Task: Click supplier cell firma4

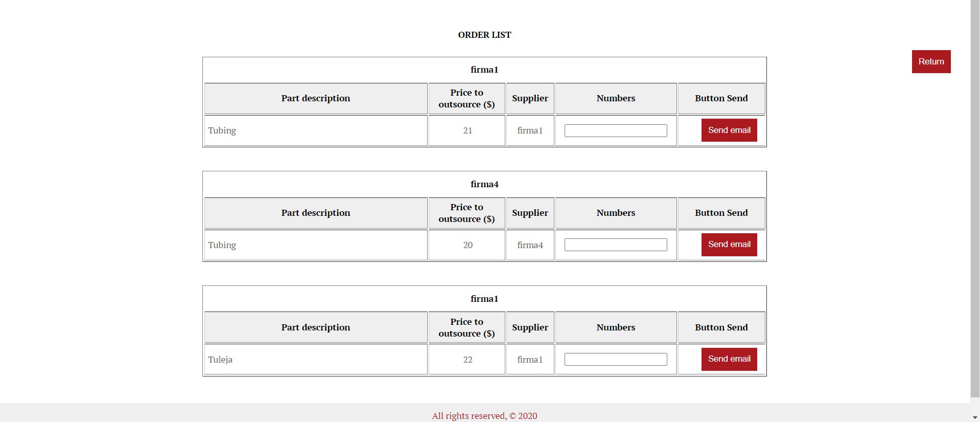Action: 530,245
